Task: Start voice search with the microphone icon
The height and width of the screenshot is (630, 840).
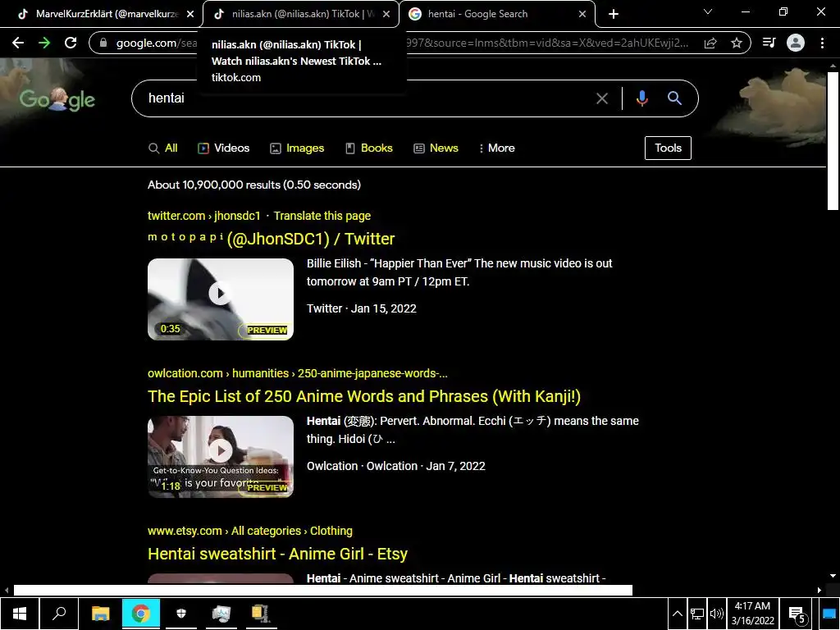Action: [x=642, y=98]
